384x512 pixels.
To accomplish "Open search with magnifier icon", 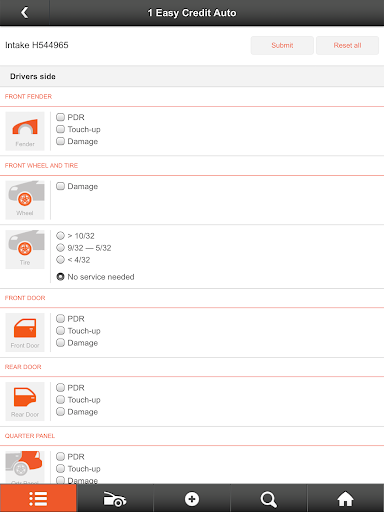I will pyautogui.click(x=268, y=499).
